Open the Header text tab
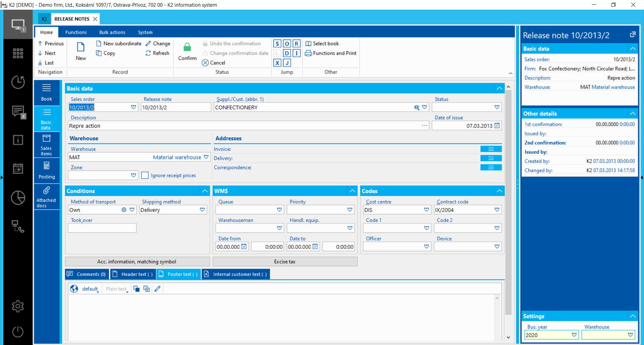 tap(133, 274)
